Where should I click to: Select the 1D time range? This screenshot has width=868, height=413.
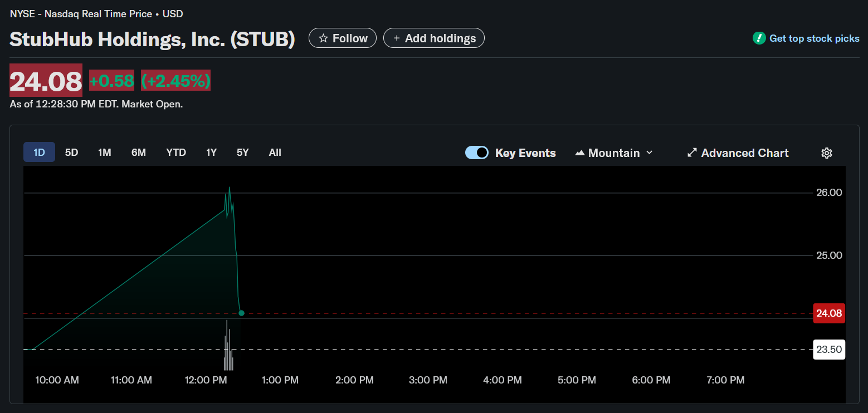pos(39,152)
